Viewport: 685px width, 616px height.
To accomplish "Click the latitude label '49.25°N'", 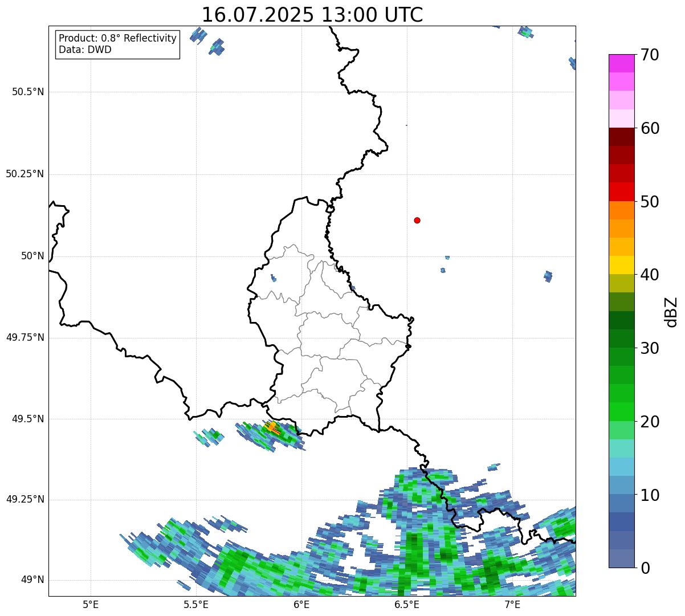I will tap(25, 500).
